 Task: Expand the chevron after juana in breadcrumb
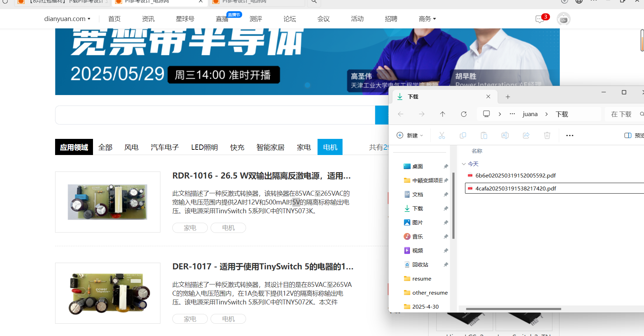click(546, 114)
